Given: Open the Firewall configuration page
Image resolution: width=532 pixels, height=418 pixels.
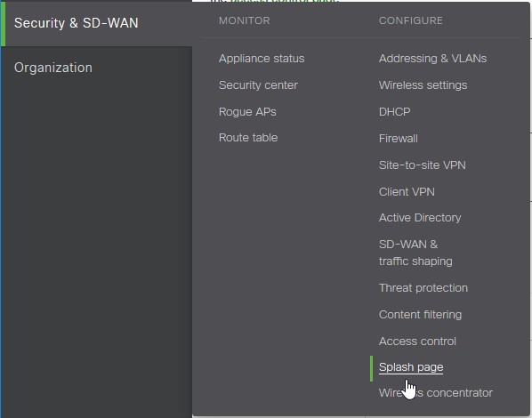Looking at the screenshot, I should coord(398,139).
